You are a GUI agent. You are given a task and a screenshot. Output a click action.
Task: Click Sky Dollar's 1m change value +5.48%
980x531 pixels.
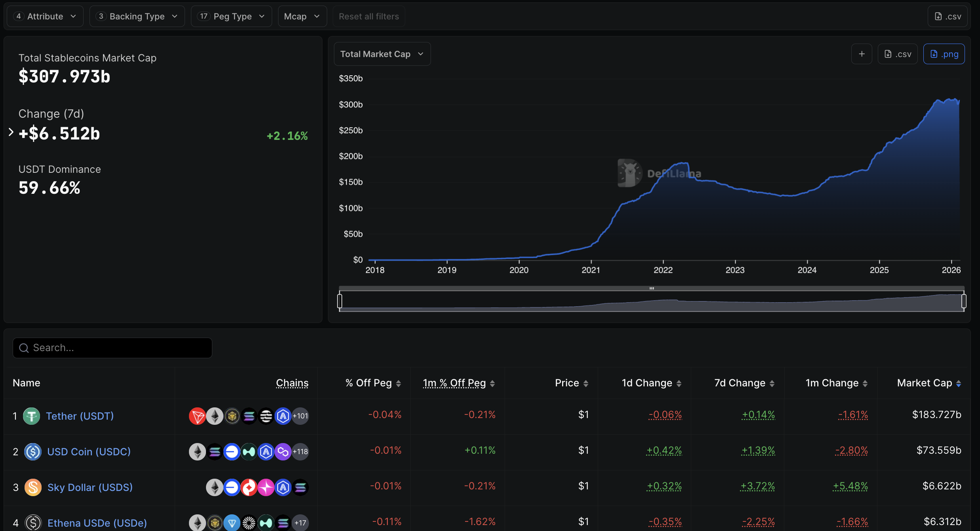[x=850, y=486]
